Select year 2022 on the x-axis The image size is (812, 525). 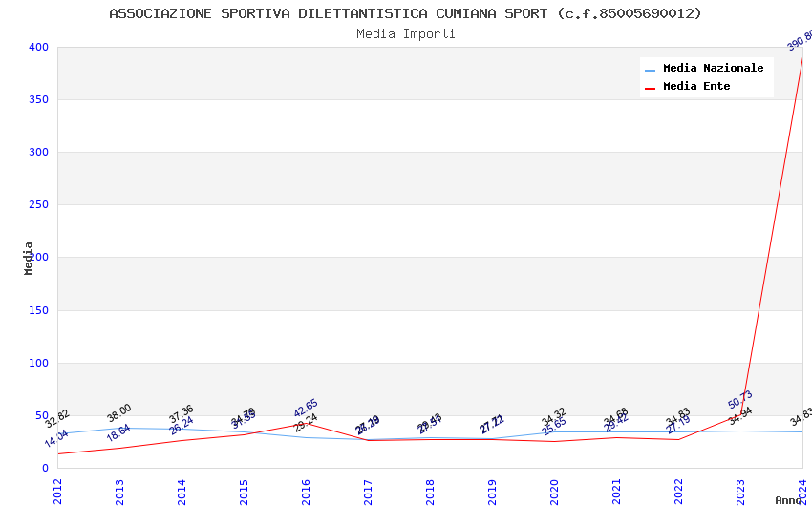pyautogui.click(x=679, y=492)
